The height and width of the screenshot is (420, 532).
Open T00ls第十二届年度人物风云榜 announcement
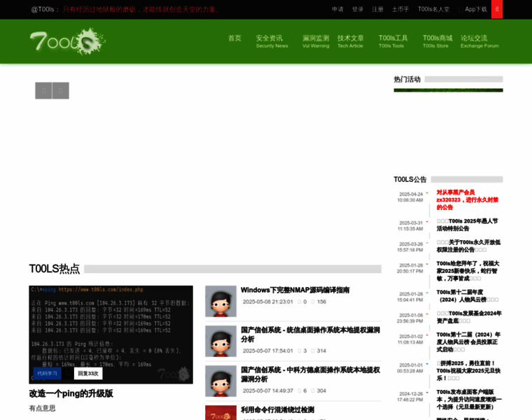click(x=467, y=296)
